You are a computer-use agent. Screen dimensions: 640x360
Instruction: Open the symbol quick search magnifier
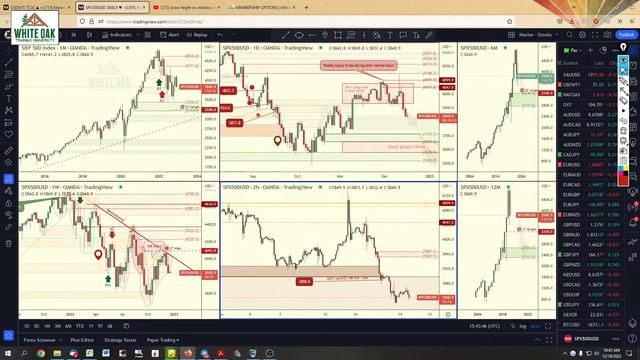[x=569, y=35]
